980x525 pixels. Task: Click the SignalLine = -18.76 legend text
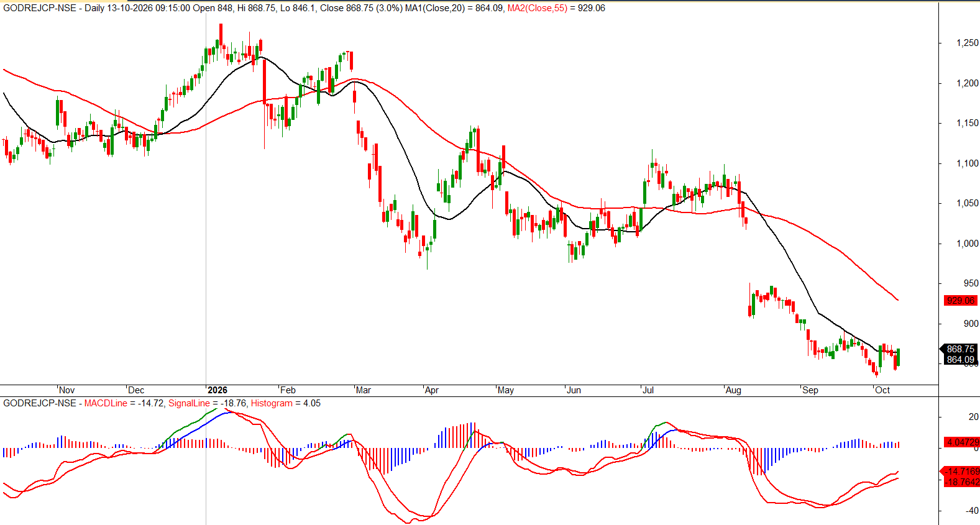pos(208,403)
